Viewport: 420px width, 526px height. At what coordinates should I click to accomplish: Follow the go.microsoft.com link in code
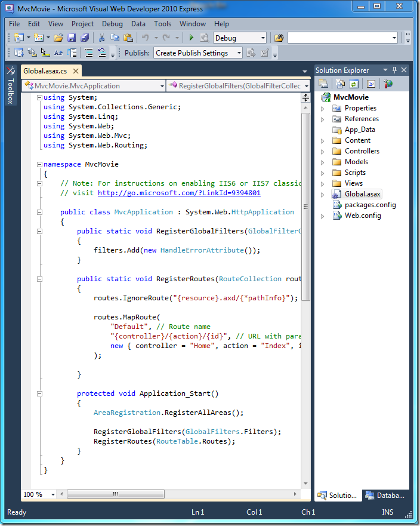pos(179,193)
